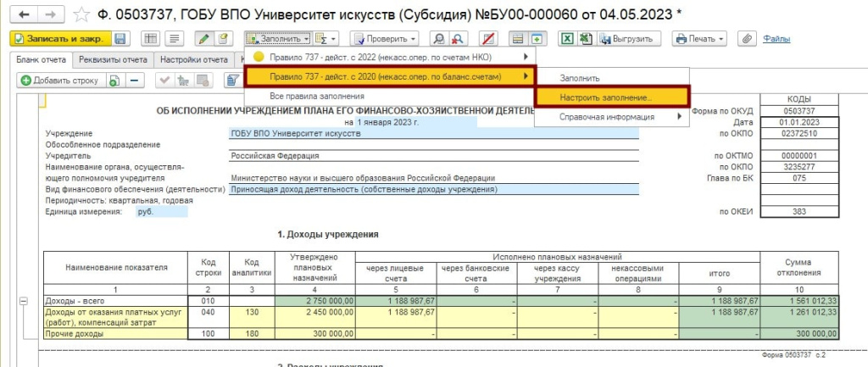This screenshot has width=868, height=367.
Task: Click the paperclip attachment icon
Action: (x=746, y=39)
